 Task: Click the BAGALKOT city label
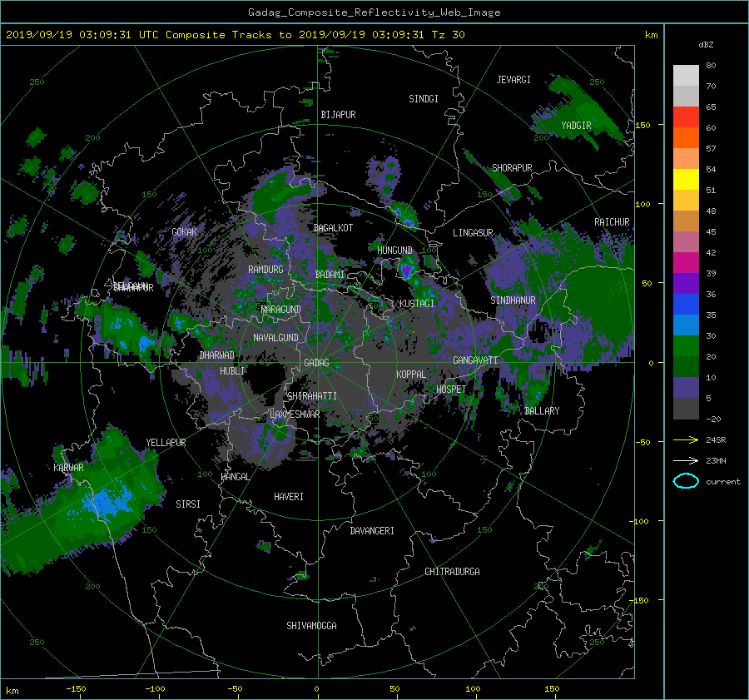(333, 228)
